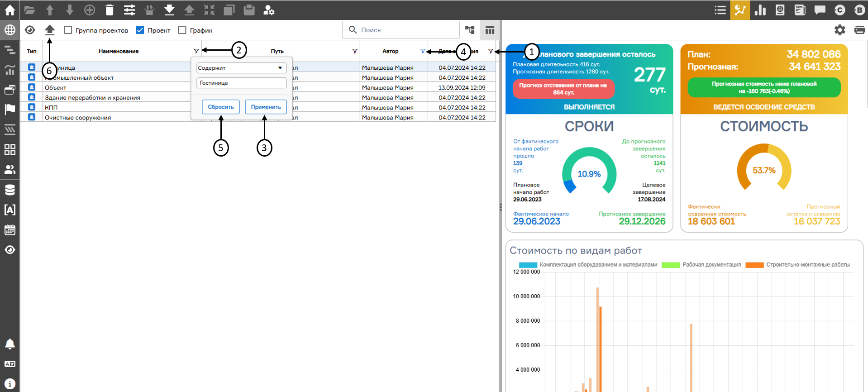Open the filter on Наименование column
The width and height of the screenshot is (868, 392).
[x=196, y=51]
